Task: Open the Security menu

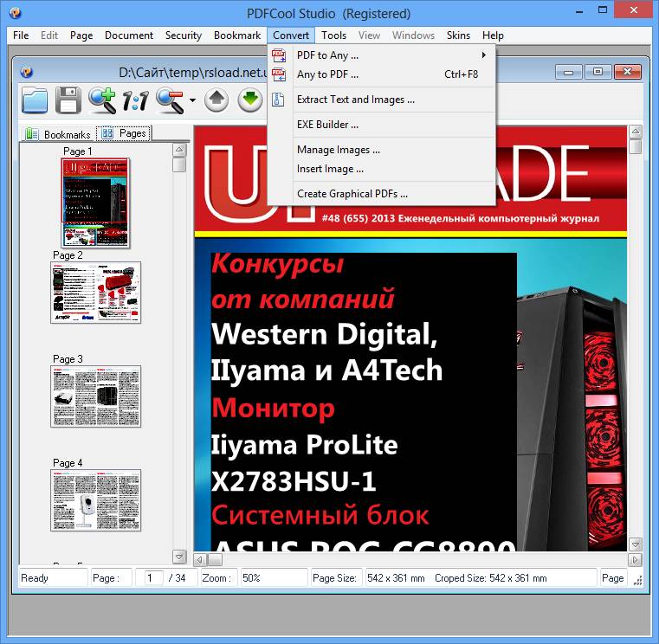Action: (184, 35)
